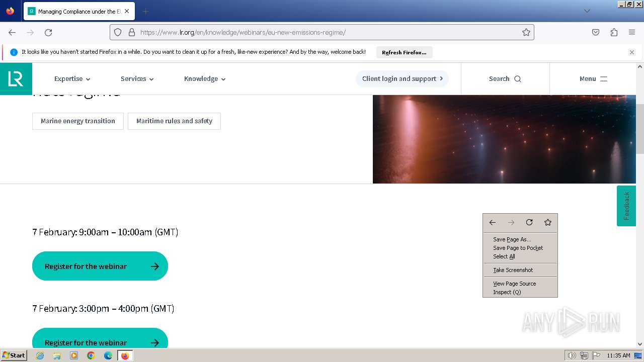The image size is (644, 362).
Task: Open LR logo home link
Action: 16,79
